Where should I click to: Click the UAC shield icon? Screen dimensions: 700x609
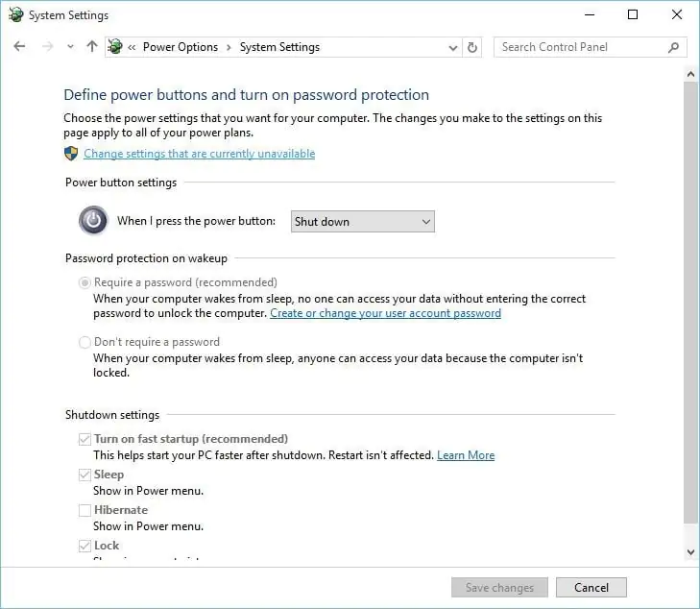coord(71,153)
